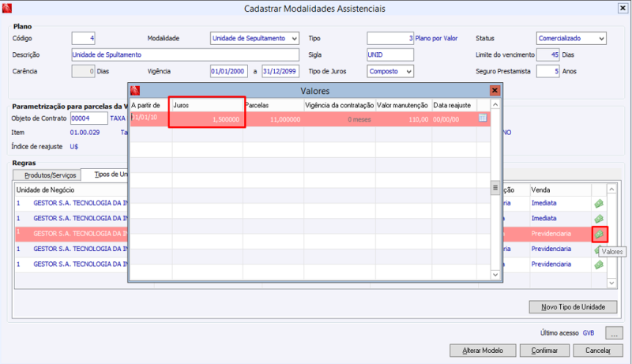Open the Tipo de Juros dropdown
Viewport: 632px width, 364px height.
click(x=408, y=71)
